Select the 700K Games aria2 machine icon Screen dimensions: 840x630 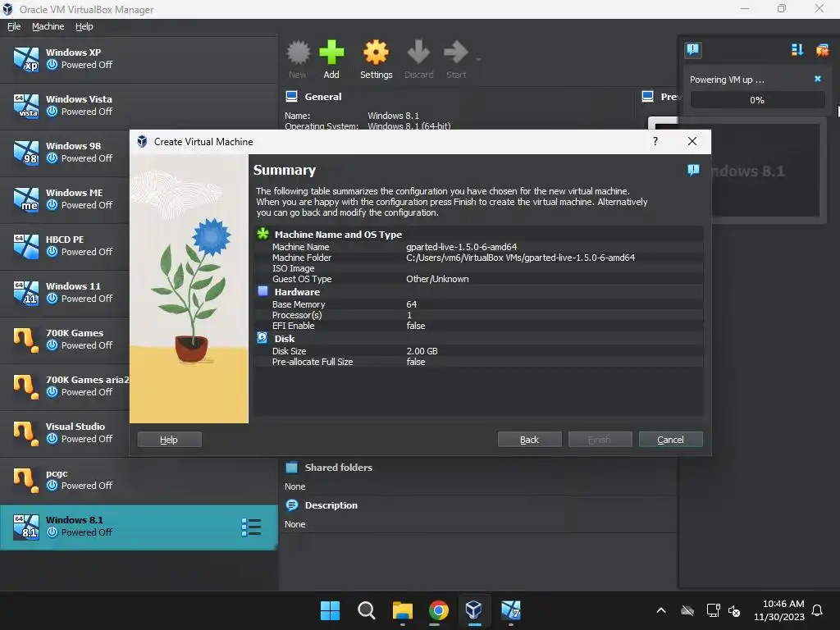(26, 386)
